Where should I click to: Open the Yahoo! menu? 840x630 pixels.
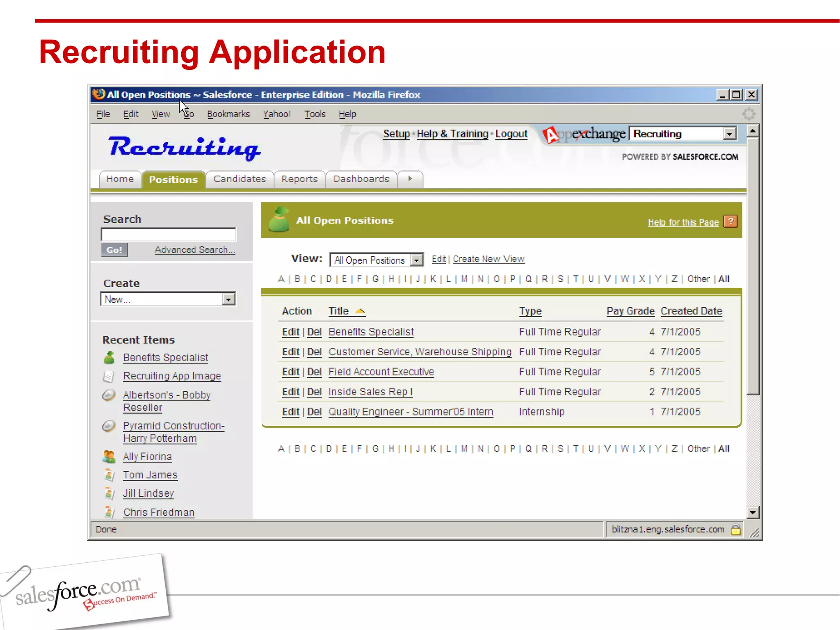(x=277, y=114)
